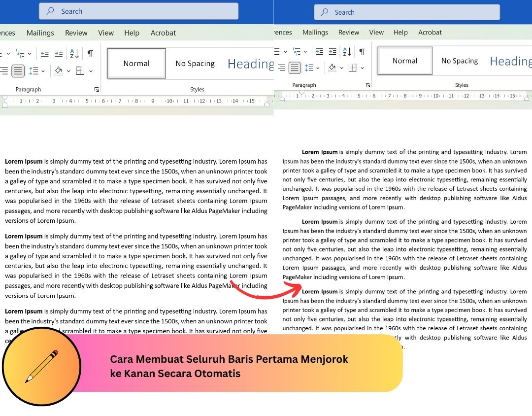Screen dimensions: 532x416
Task: Switch to the Review ribbon tab
Action: 76,33
